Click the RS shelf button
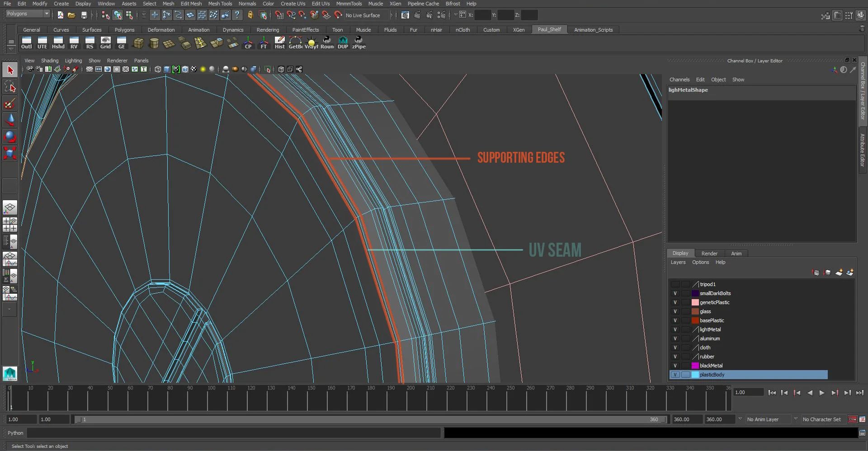This screenshot has height=451, width=868. [90, 43]
